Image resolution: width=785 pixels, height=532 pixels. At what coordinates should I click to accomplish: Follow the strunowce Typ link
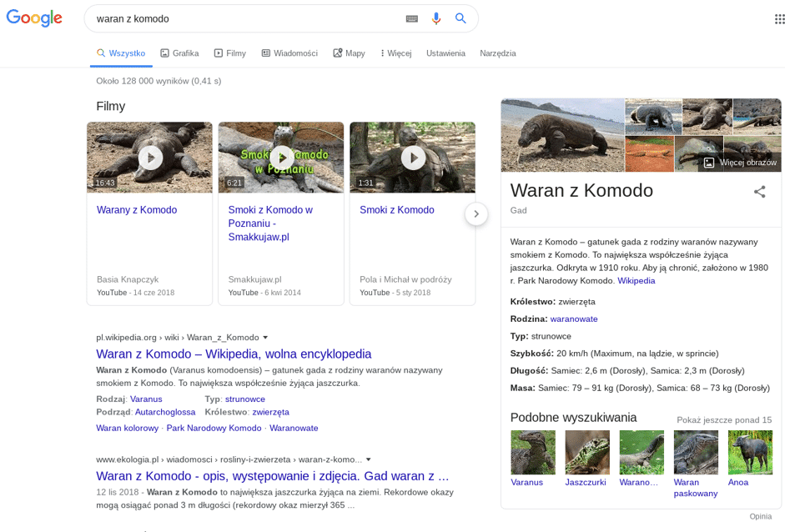tap(245, 399)
